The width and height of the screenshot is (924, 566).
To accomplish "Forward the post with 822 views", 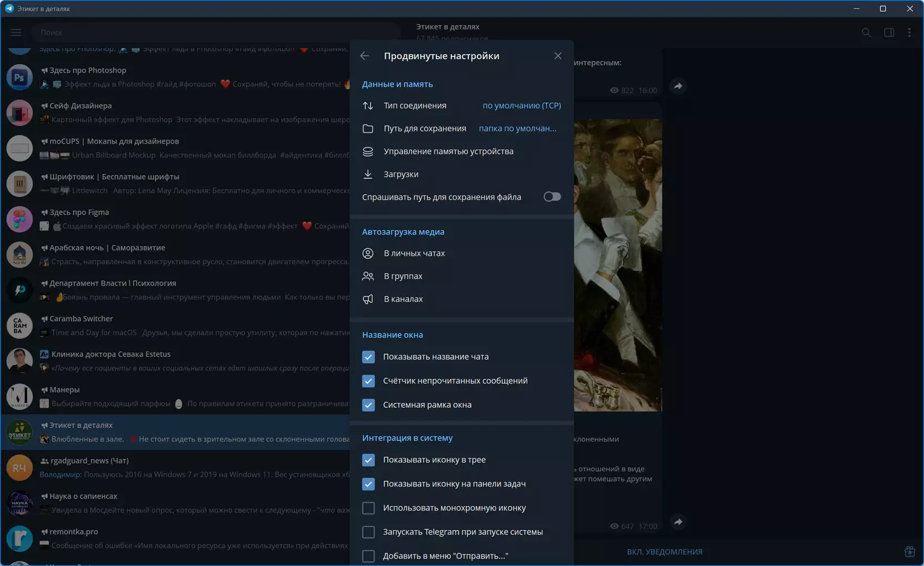I will [678, 86].
